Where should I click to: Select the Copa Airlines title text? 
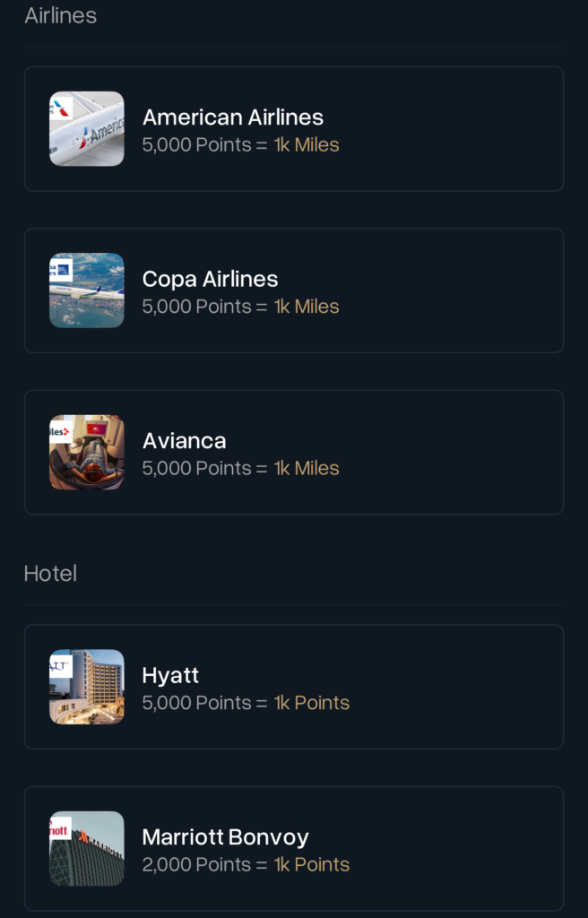click(211, 279)
